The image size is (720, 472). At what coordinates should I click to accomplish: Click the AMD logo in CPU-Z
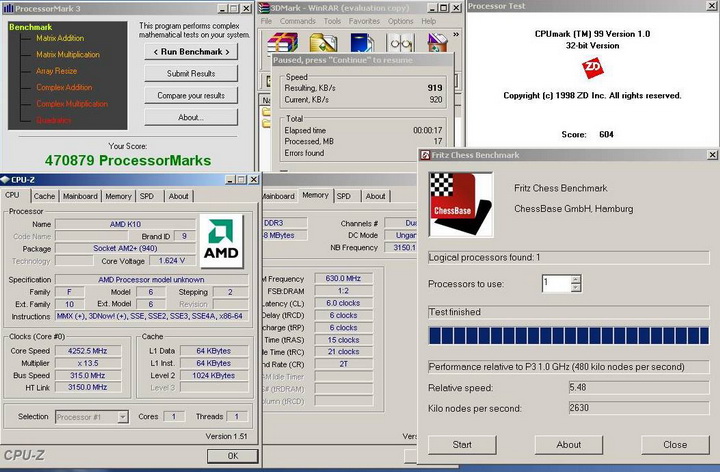click(221, 241)
